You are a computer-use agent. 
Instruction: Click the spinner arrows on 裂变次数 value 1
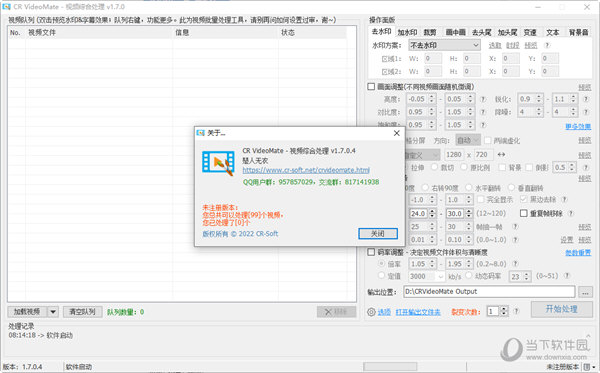tap(504, 311)
